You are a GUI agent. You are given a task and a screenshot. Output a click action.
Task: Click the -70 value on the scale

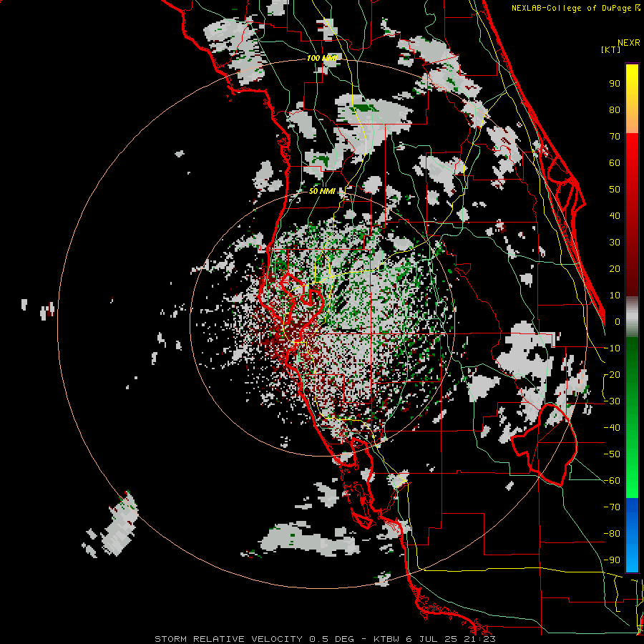(612, 507)
